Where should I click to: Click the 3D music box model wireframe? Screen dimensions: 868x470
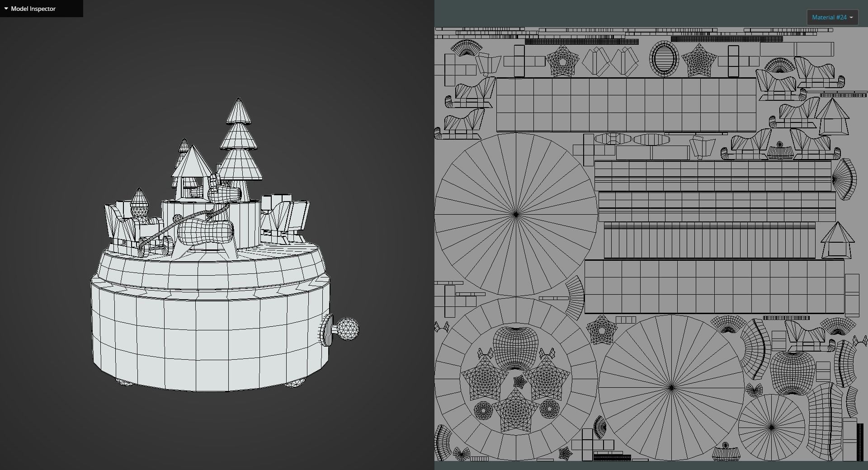[225, 245]
